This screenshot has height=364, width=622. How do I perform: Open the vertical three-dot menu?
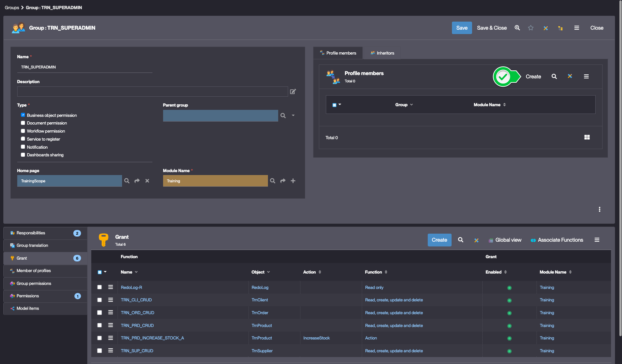point(600,209)
